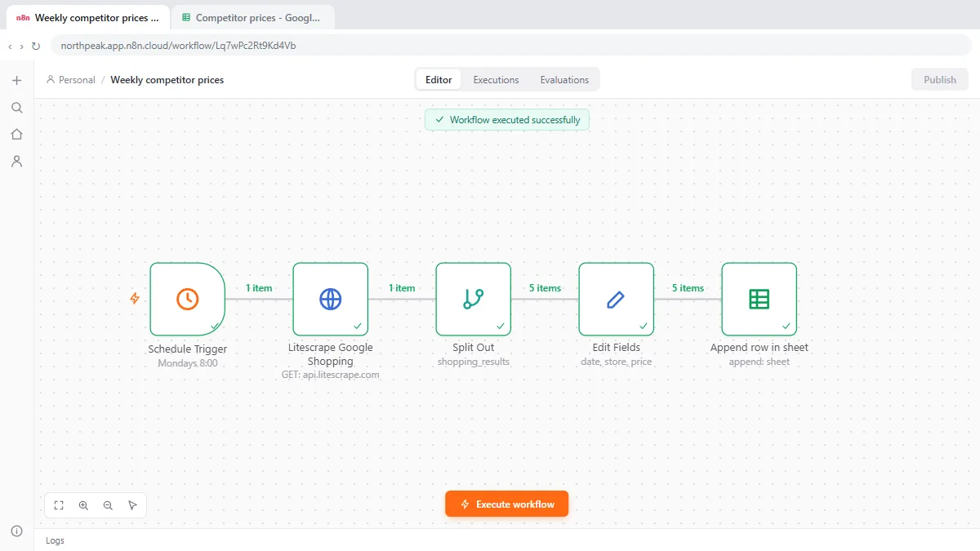Click the success checkmark on Append row node
The height and width of the screenshot is (551, 980).
point(786,326)
